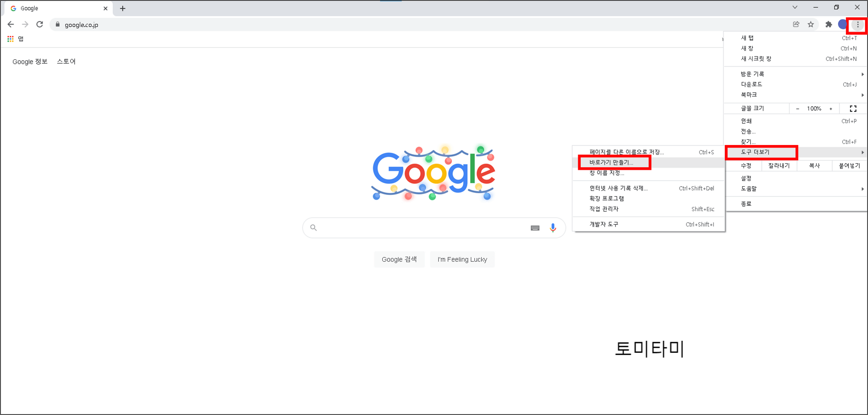Viewport: 868px width, 415px height.
Task: Close the Google tab
Action: coord(105,8)
